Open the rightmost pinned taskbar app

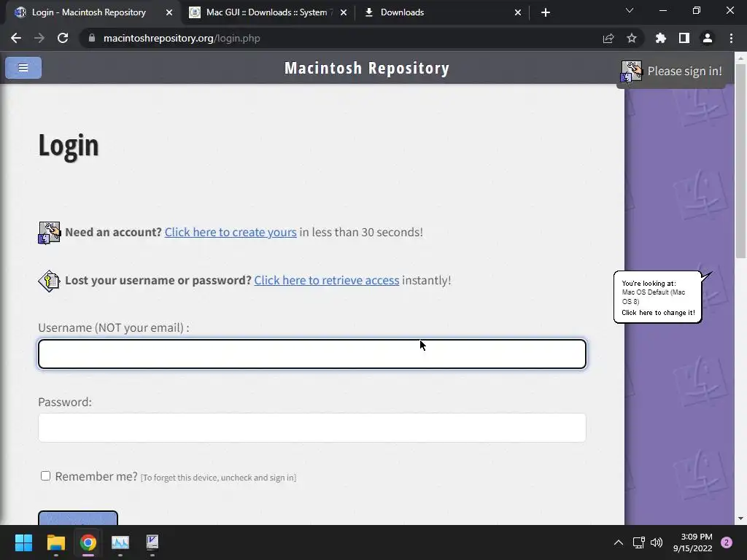coord(152,542)
